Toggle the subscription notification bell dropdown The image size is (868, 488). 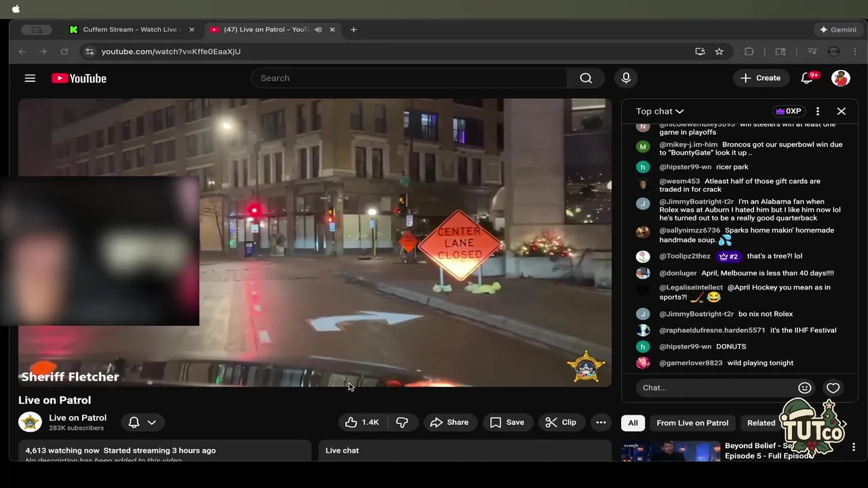coord(143,422)
